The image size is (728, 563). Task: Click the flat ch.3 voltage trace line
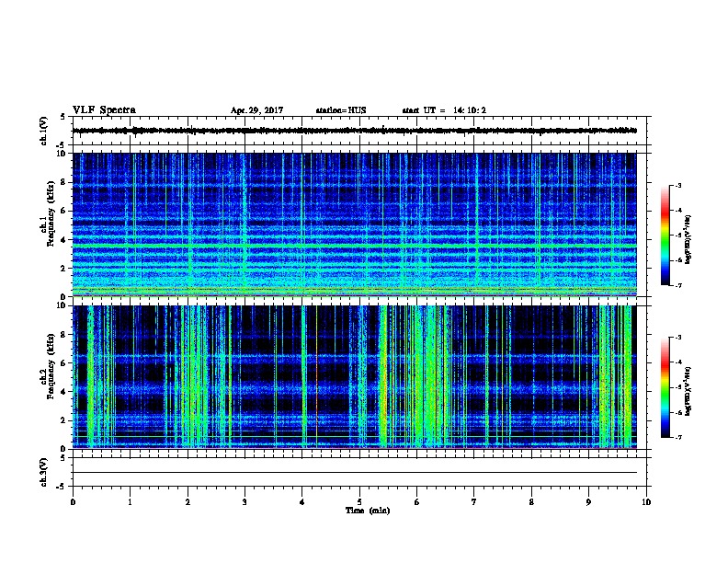[x=355, y=473]
